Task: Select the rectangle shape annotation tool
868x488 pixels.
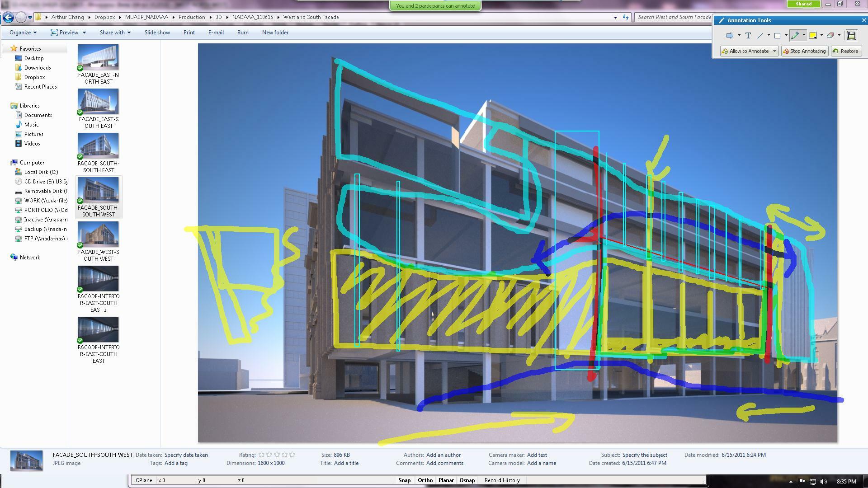Action: pyautogui.click(x=778, y=36)
